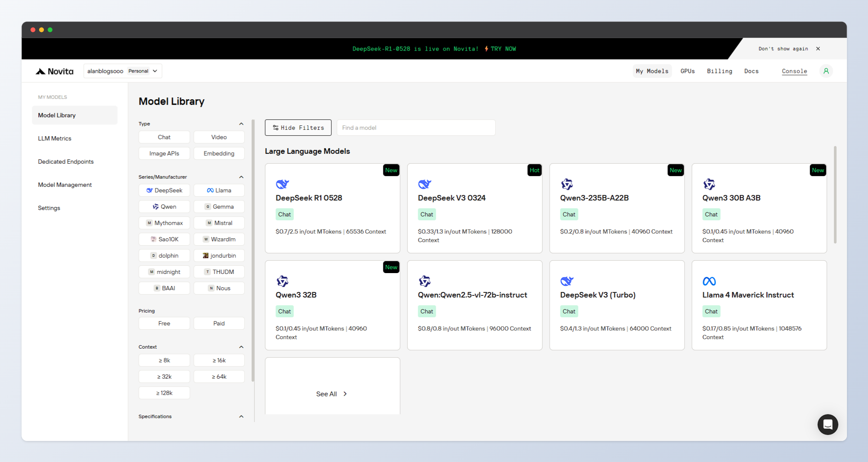Select context filter ≥ 32k
Viewport: 868px width, 462px height.
point(164,377)
